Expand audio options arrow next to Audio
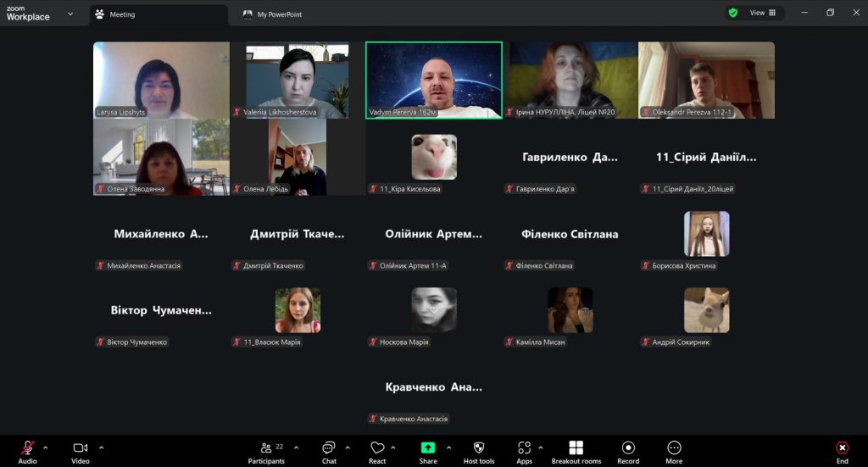Viewport: 868px width, 467px height. pyautogui.click(x=46, y=447)
